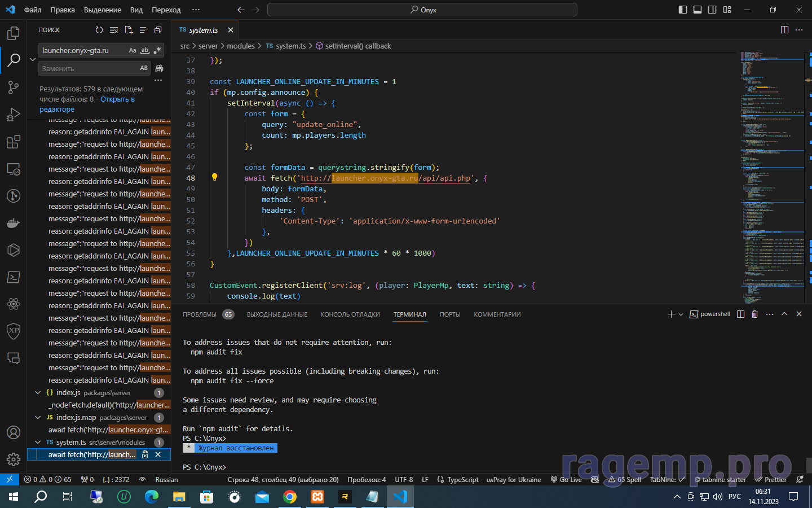Open the Extensions view

13,142
